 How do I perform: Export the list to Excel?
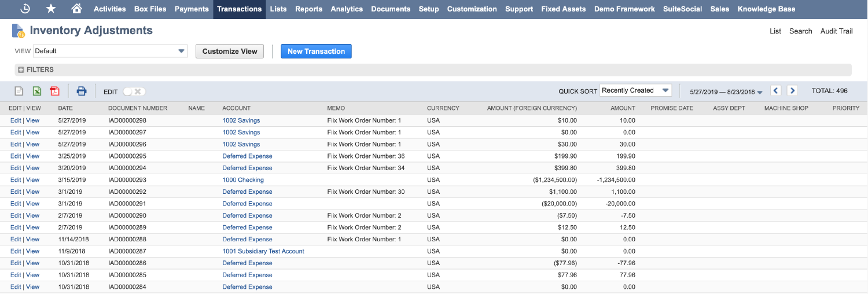36,91
